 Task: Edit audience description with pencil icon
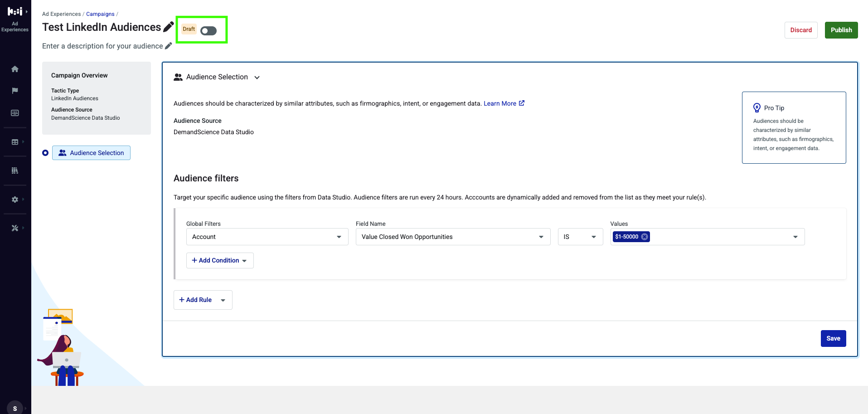click(168, 46)
